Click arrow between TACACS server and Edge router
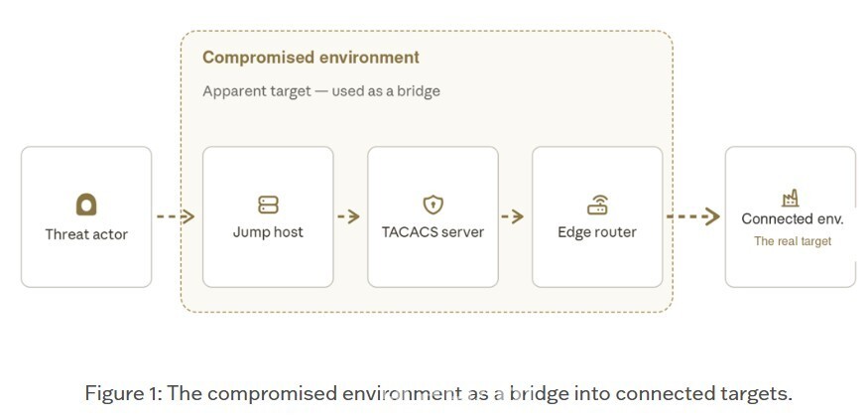The image size is (868, 418). pos(513,216)
